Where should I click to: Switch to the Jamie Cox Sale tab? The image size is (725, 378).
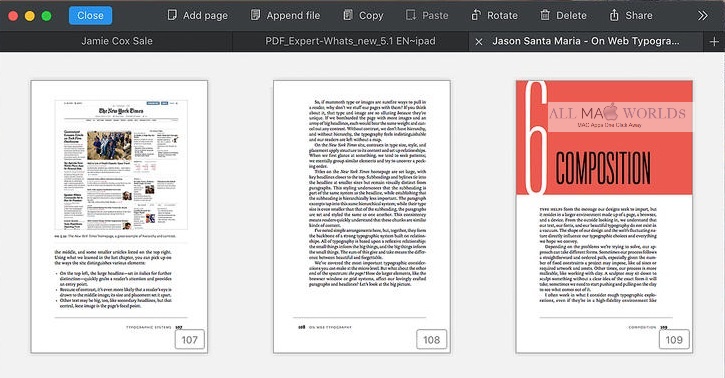[117, 41]
